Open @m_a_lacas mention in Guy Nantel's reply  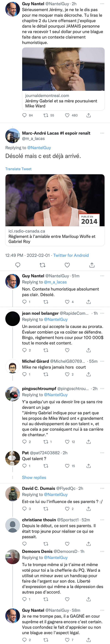pos(55,282)
